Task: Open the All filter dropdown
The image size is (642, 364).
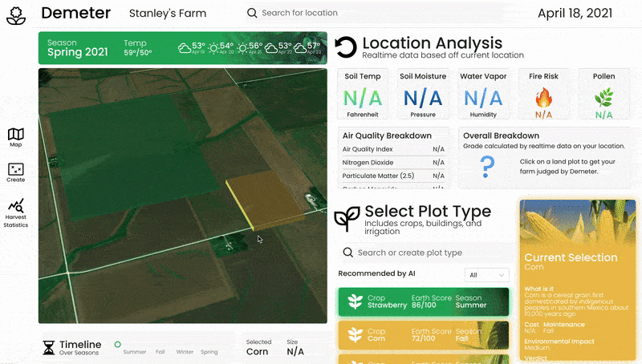Action: coord(487,275)
